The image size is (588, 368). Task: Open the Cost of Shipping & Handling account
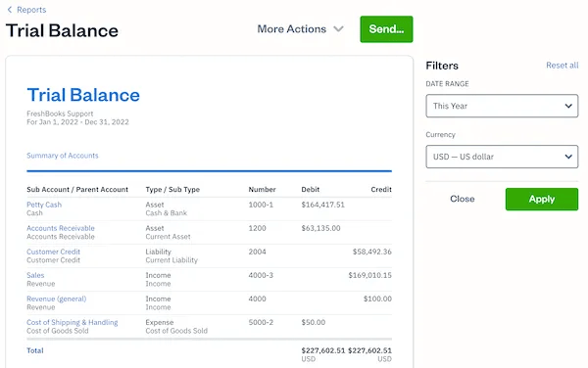tap(72, 322)
